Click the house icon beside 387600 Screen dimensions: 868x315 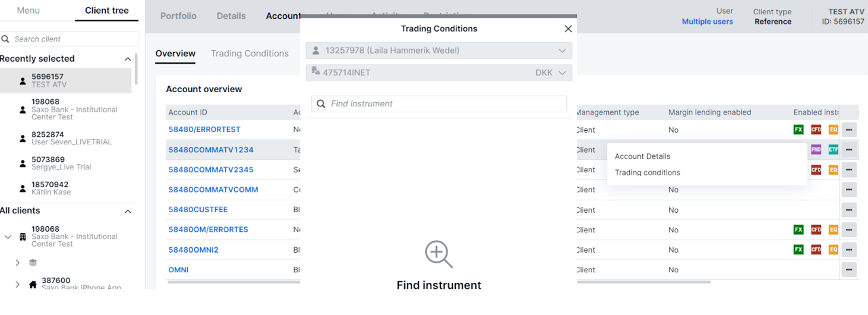(x=33, y=284)
